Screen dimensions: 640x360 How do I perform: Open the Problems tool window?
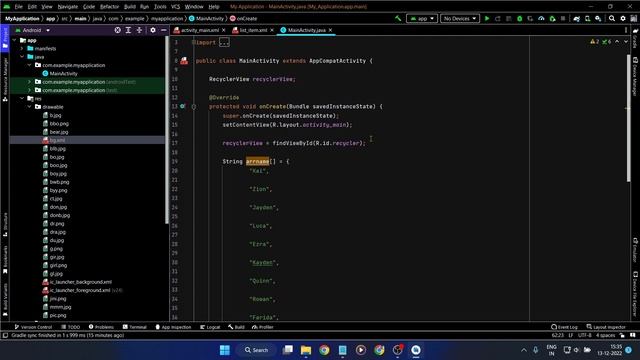tap(101, 327)
